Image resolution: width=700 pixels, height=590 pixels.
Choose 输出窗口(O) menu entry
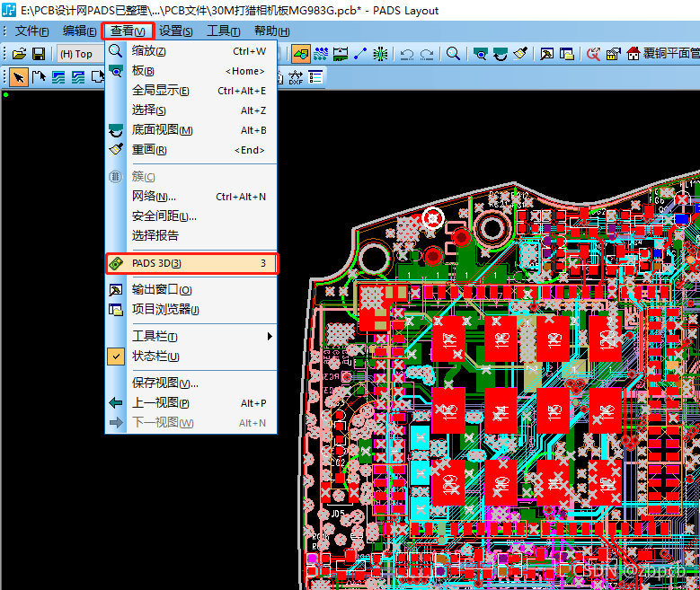click(x=191, y=290)
